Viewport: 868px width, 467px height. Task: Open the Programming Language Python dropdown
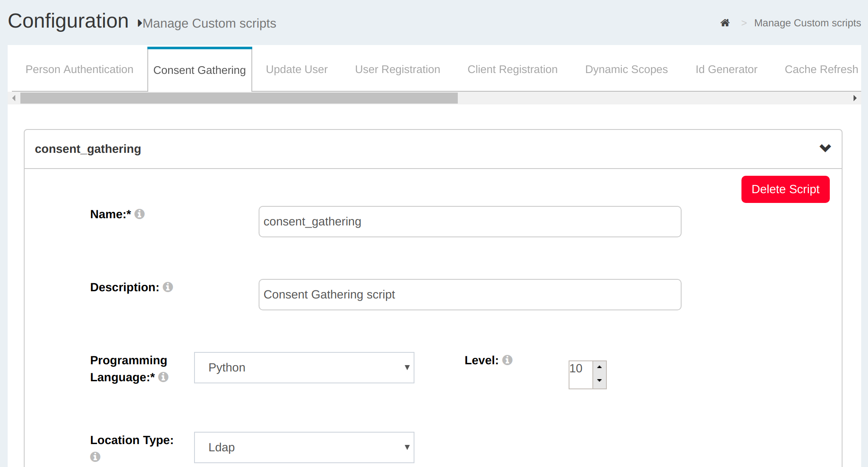tap(304, 368)
